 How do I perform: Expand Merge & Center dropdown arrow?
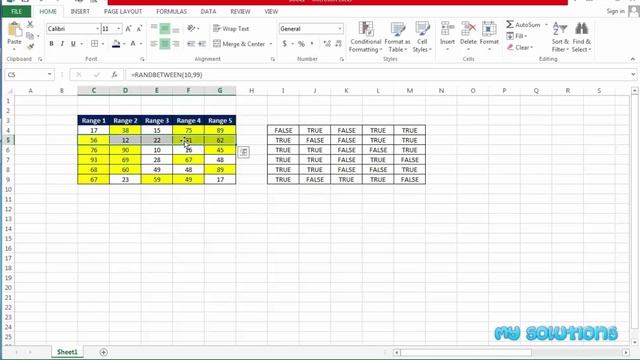pos(271,44)
